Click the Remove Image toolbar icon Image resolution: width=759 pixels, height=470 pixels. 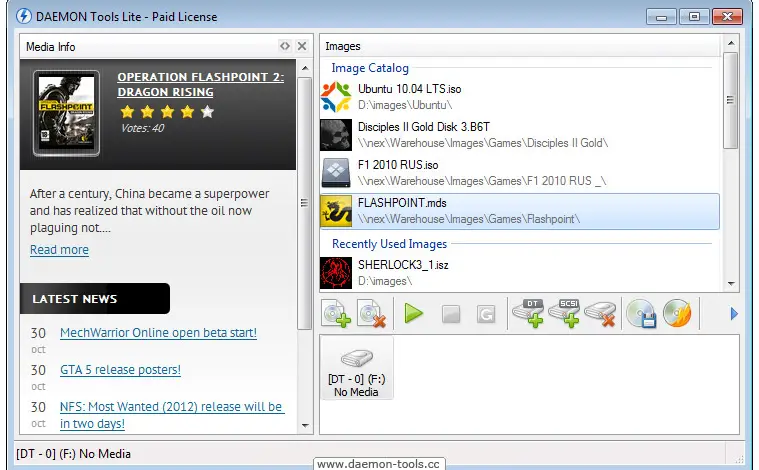[x=372, y=314]
